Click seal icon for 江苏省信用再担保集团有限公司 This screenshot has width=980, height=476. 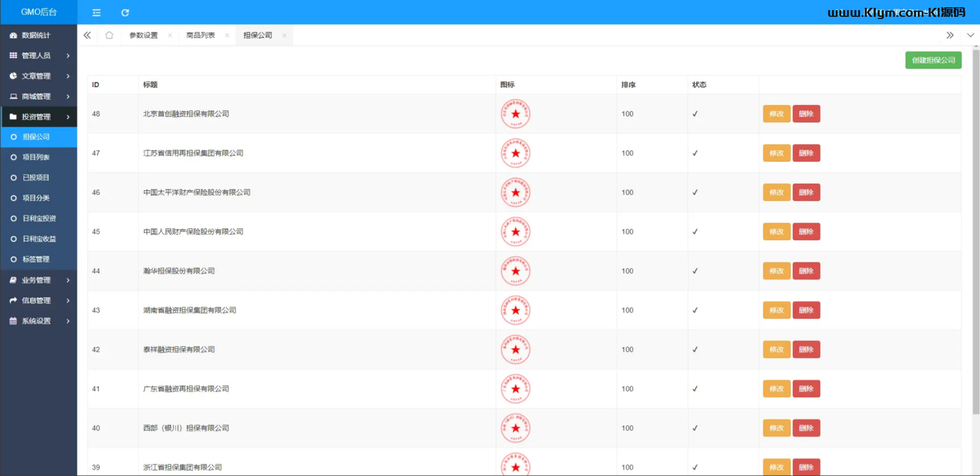pyautogui.click(x=516, y=153)
